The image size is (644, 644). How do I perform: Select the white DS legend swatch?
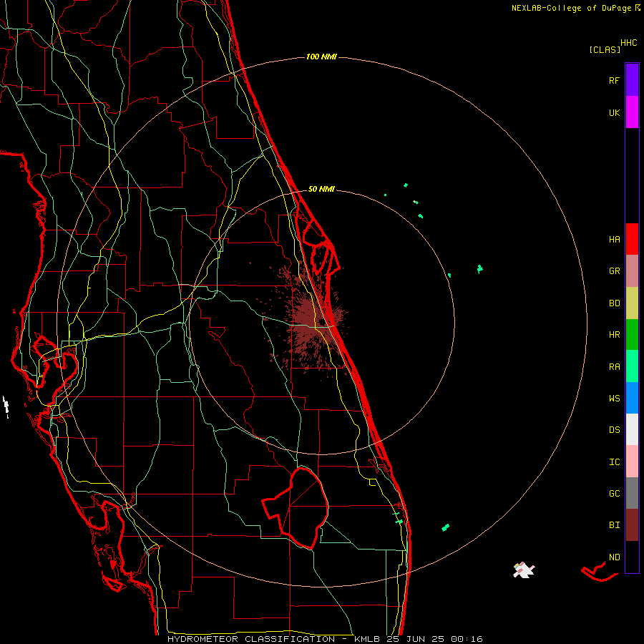click(632, 429)
